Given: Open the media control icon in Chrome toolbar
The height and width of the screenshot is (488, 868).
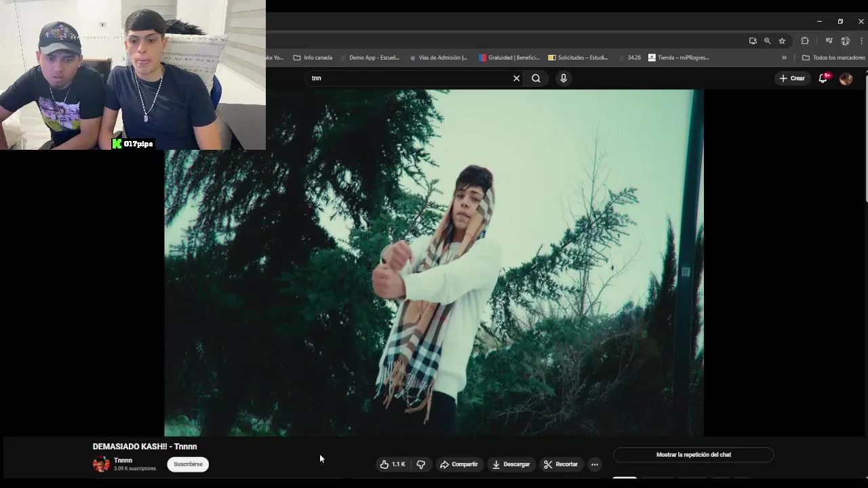Looking at the screenshot, I should [829, 41].
